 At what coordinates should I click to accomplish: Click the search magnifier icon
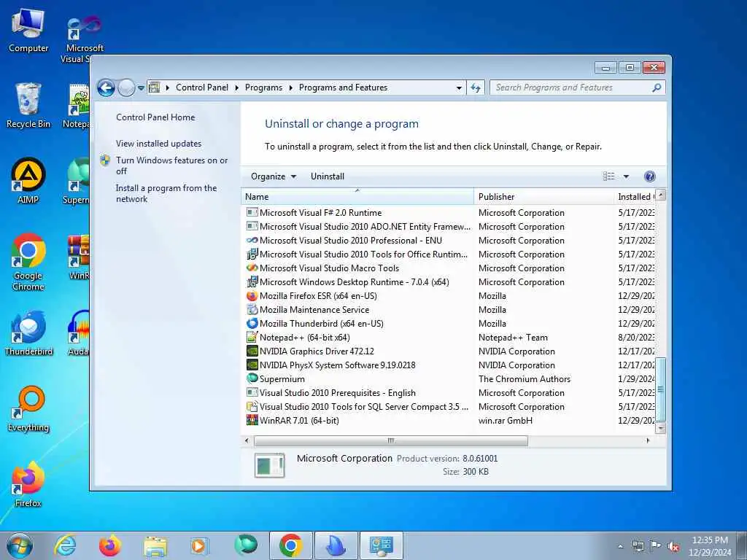(x=657, y=87)
